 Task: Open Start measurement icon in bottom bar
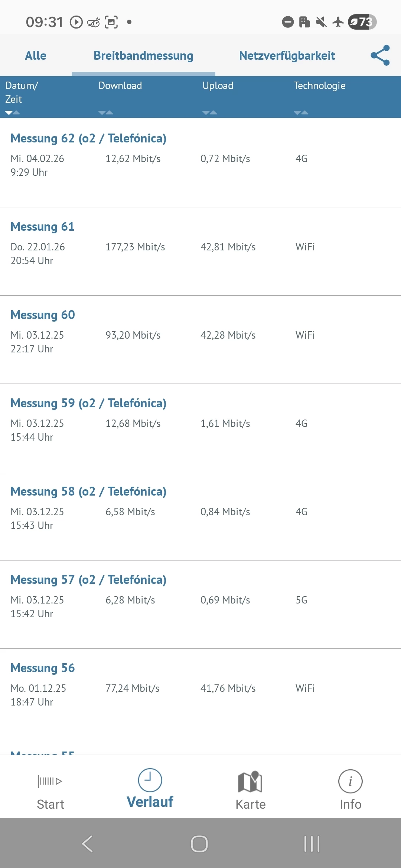pos(50,781)
